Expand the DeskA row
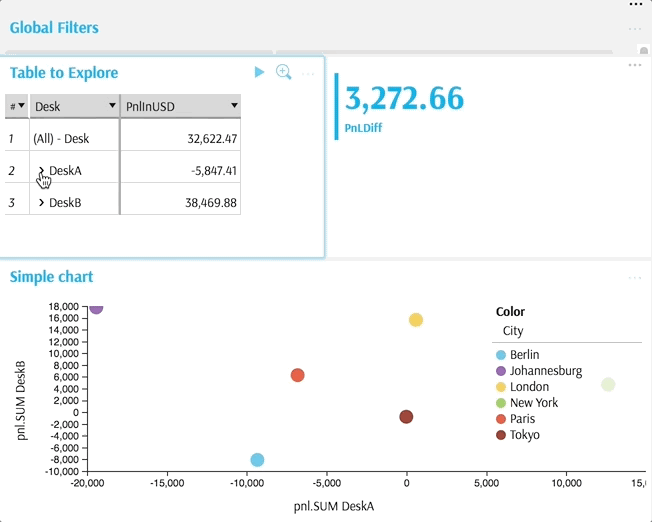Screen dimensions: 652x522 (41, 171)
